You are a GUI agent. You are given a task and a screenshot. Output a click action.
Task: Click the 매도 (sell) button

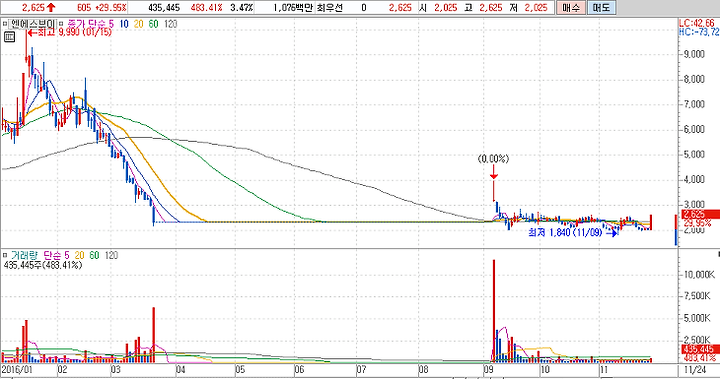(x=601, y=7)
